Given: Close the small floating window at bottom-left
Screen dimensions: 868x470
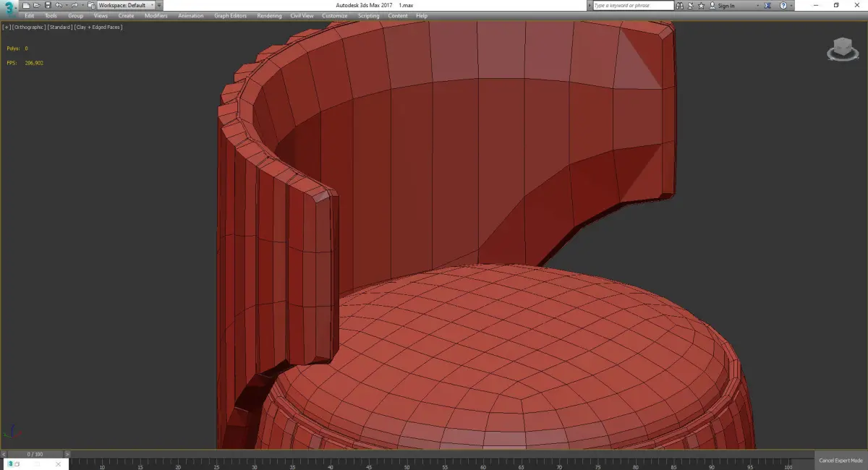Looking at the screenshot, I should click(x=58, y=464).
